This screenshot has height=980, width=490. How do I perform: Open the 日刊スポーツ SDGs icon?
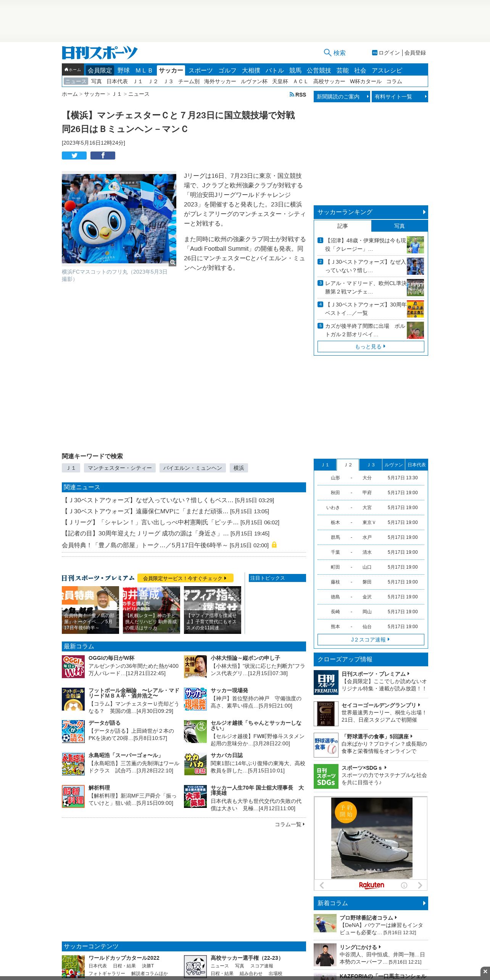coord(326,776)
